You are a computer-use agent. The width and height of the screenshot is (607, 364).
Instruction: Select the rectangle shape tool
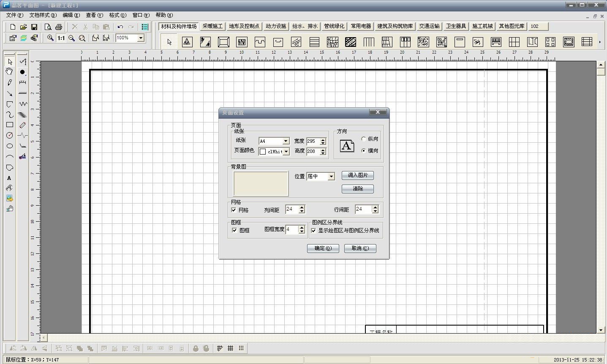pyautogui.click(x=9, y=125)
